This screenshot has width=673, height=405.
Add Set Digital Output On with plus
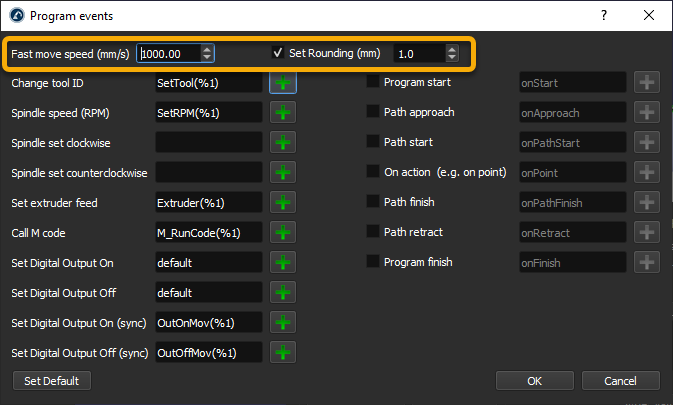click(284, 263)
